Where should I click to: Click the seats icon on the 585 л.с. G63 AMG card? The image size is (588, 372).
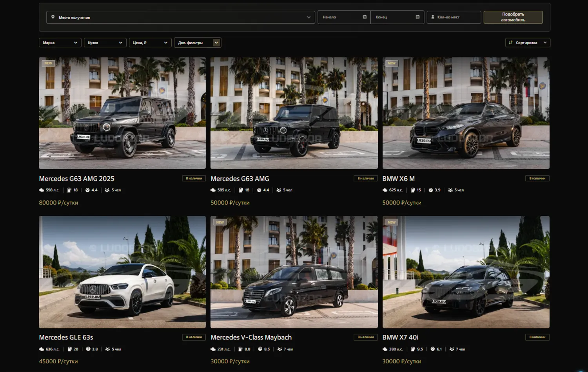pyautogui.click(x=279, y=190)
